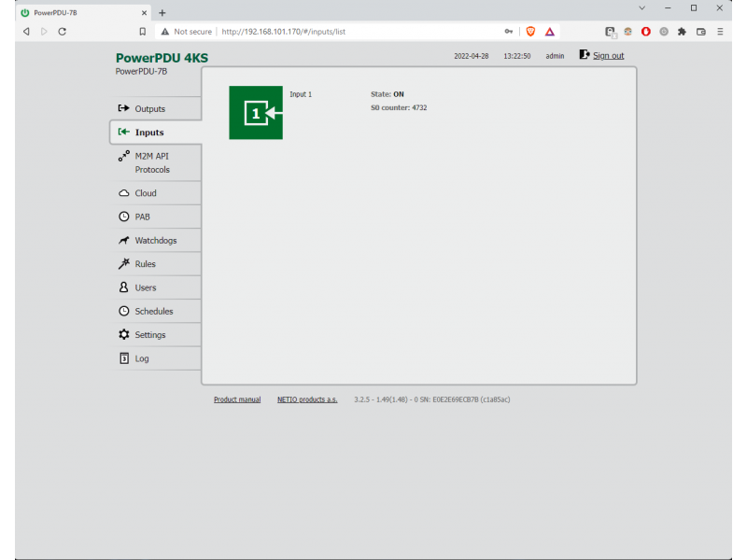Open the Brave wallet icon

[x=701, y=32]
